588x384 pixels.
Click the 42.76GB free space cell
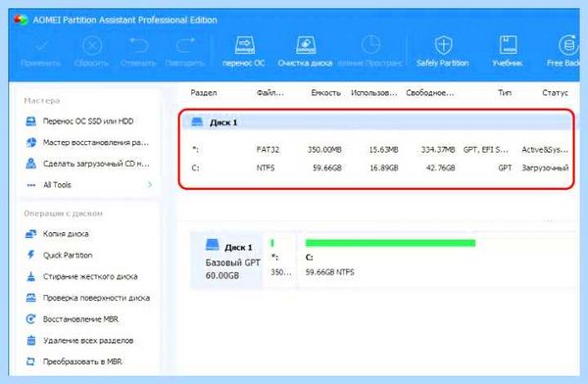pyautogui.click(x=441, y=168)
